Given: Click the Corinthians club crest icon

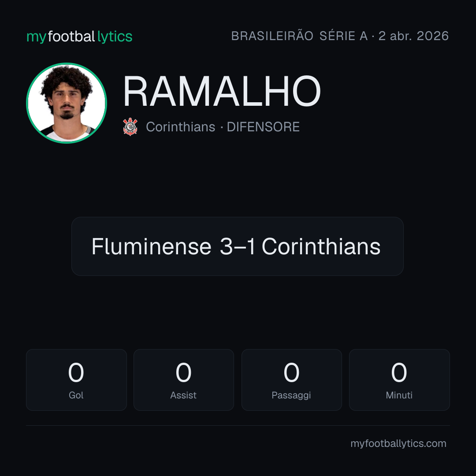Looking at the screenshot, I should [x=130, y=127].
